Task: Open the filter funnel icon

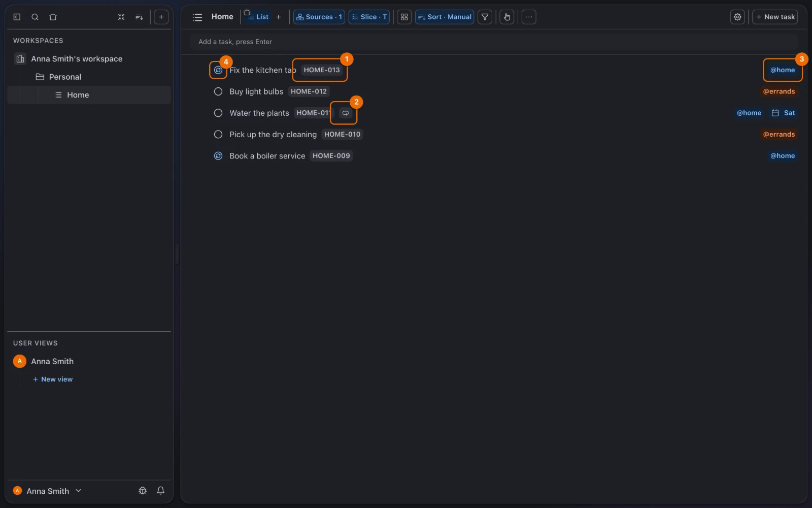Action: coord(485,17)
